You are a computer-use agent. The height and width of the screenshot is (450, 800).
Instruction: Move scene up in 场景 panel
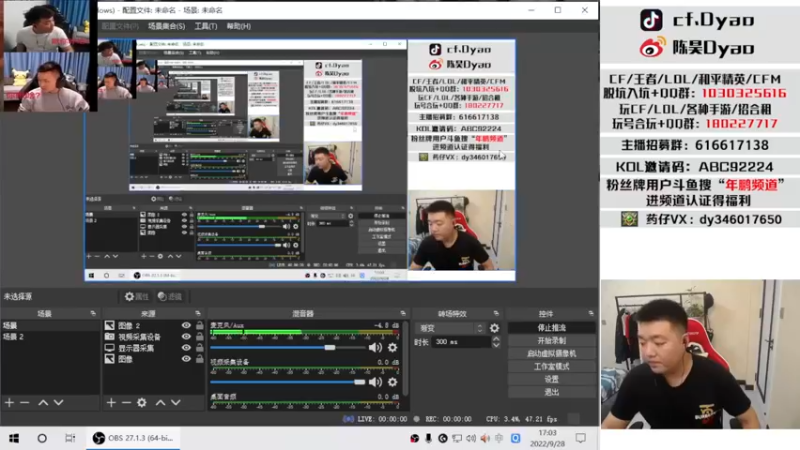coord(43,403)
